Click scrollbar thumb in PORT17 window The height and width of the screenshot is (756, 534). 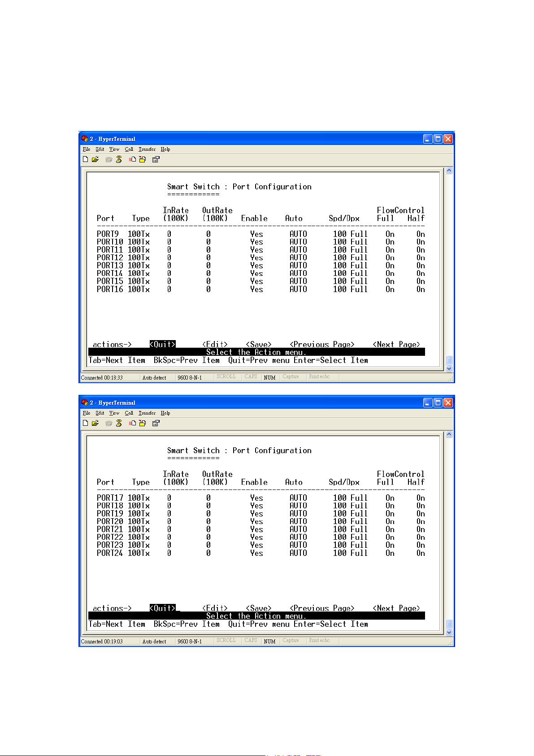pyautogui.click(x=449, y=624)
